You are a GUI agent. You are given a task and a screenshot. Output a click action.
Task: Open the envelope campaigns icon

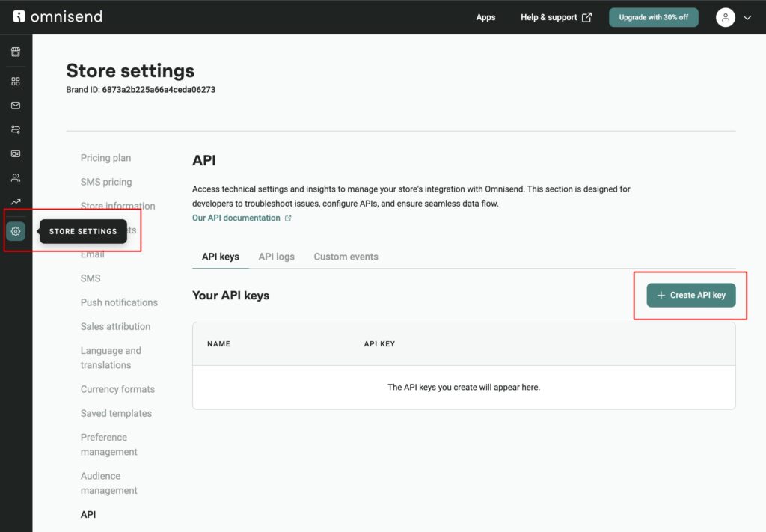coord(16,105)
